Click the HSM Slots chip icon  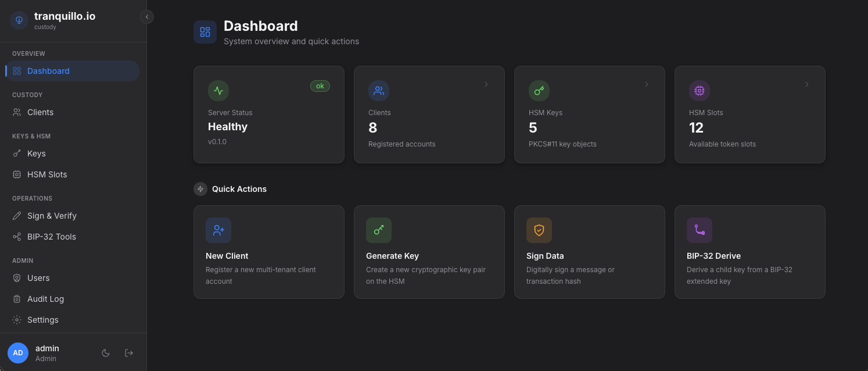pyautogui.click(x=699, y=91)
